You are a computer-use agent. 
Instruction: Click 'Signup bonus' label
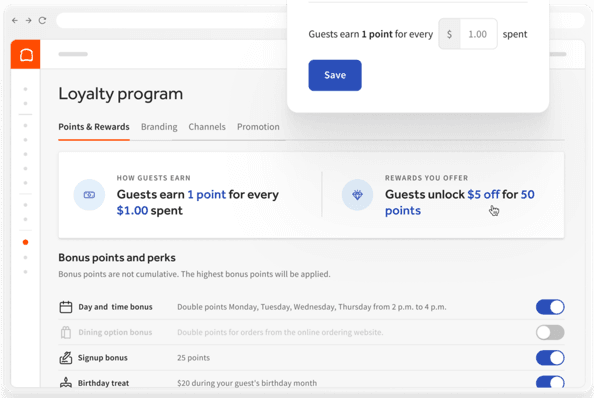point(103,357)
